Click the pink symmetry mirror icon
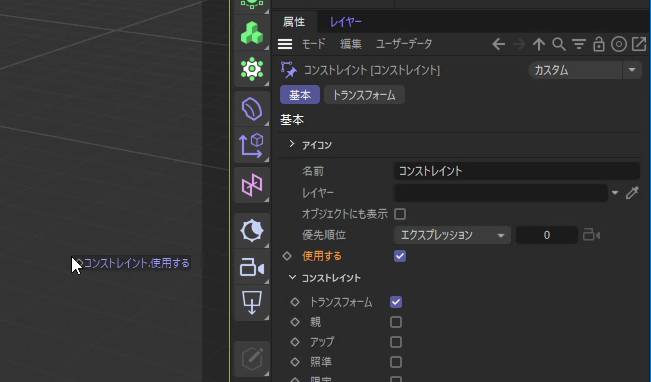 252,185
